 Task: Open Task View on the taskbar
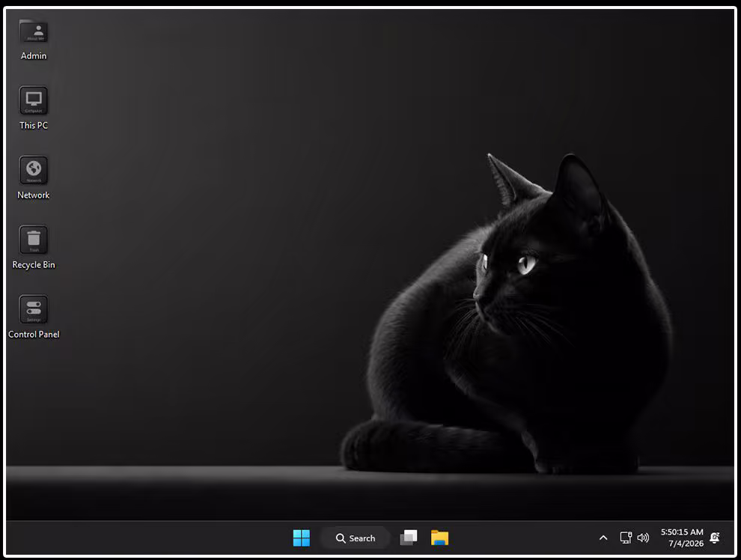(x=409, y=538)
